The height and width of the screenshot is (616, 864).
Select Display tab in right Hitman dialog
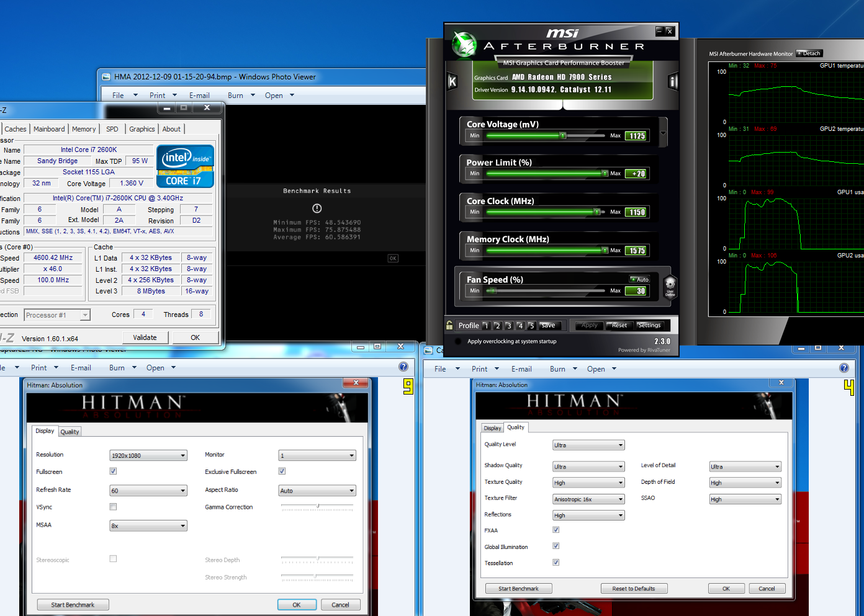[x=492, y=428]
